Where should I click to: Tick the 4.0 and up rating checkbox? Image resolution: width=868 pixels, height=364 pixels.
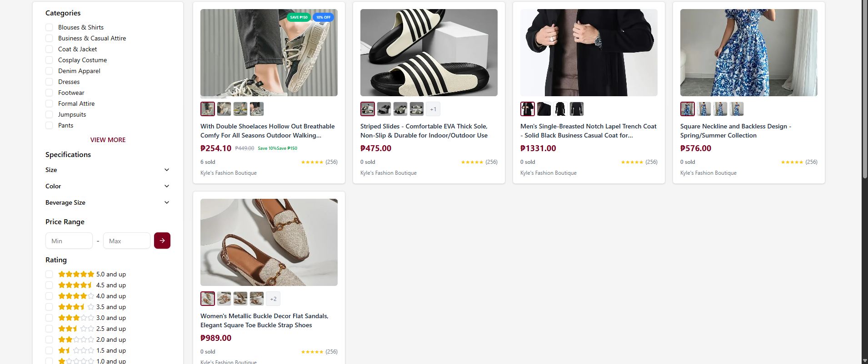coord(49,296)
